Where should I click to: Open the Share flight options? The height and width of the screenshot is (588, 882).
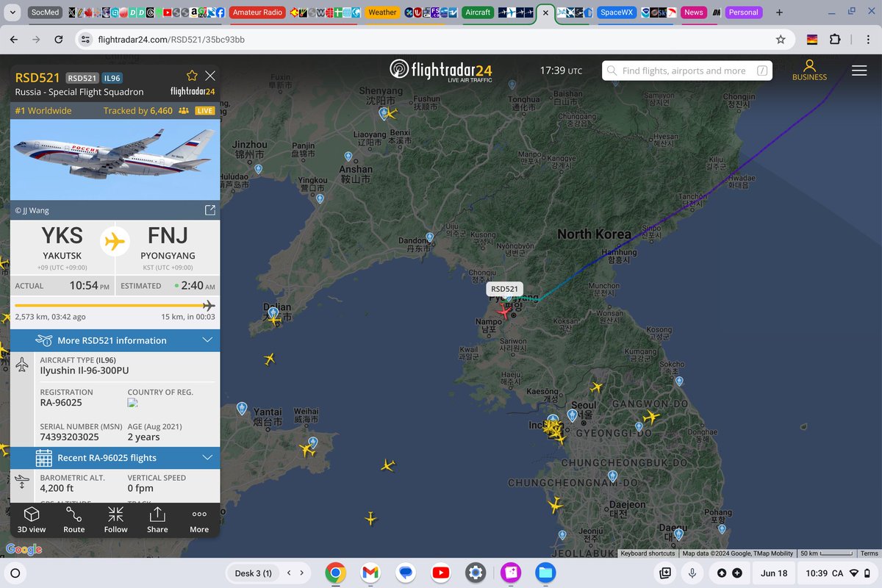(157, 520)
